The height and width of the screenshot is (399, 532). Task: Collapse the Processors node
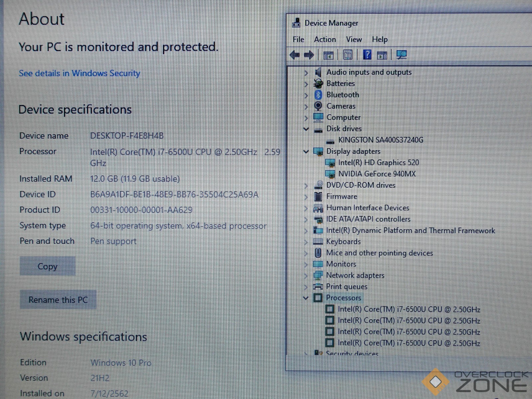point(306,298)
